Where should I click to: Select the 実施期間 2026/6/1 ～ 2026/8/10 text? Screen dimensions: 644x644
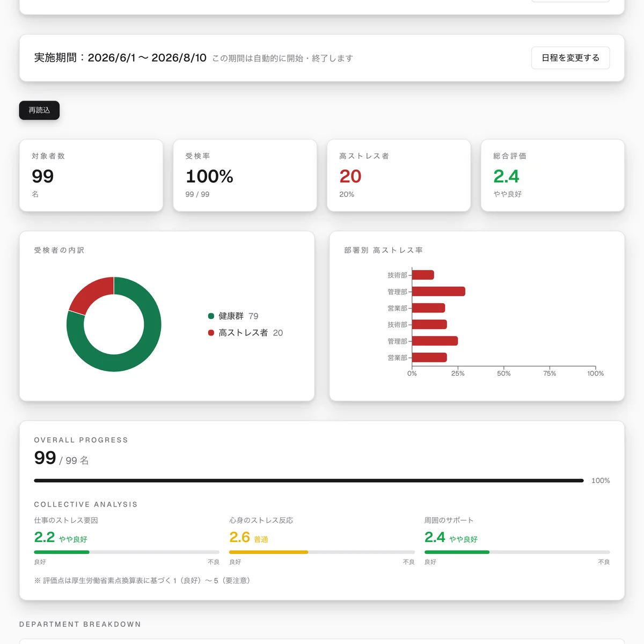tap(120, 58)
